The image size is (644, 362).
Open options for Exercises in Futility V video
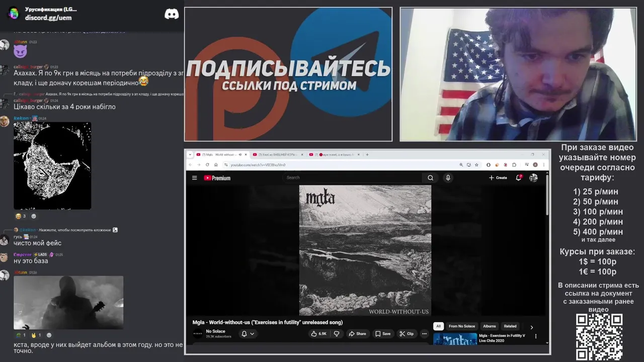pyautogui.click(x=535, y=336)
